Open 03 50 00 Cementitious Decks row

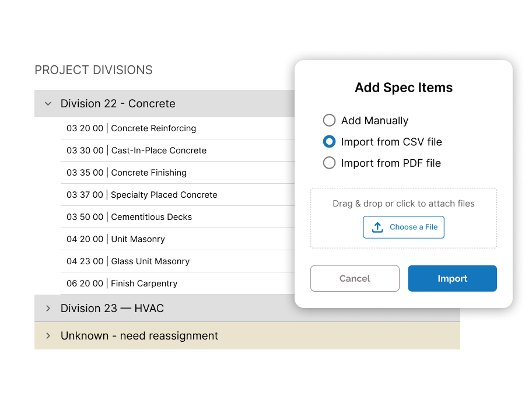coord(177,216)
